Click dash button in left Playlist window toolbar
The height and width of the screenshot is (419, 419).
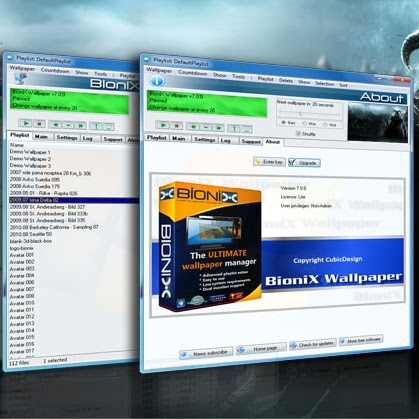tap(68, 125)
